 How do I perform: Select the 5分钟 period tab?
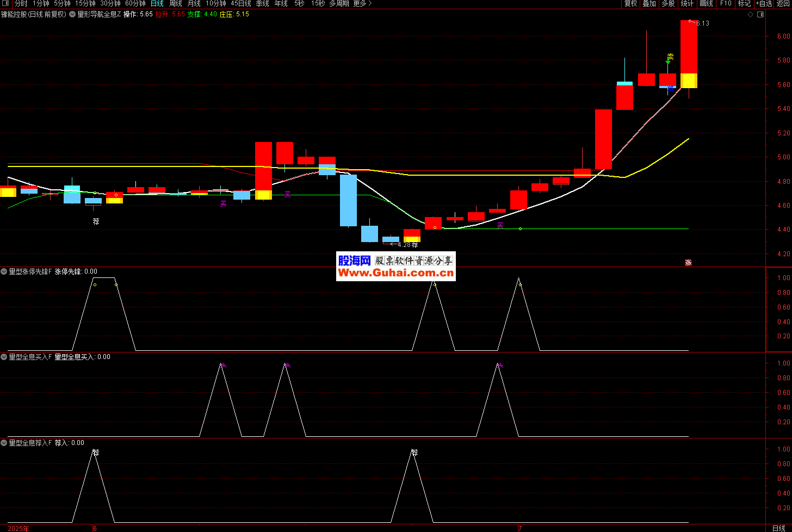[x=62, y=4]
